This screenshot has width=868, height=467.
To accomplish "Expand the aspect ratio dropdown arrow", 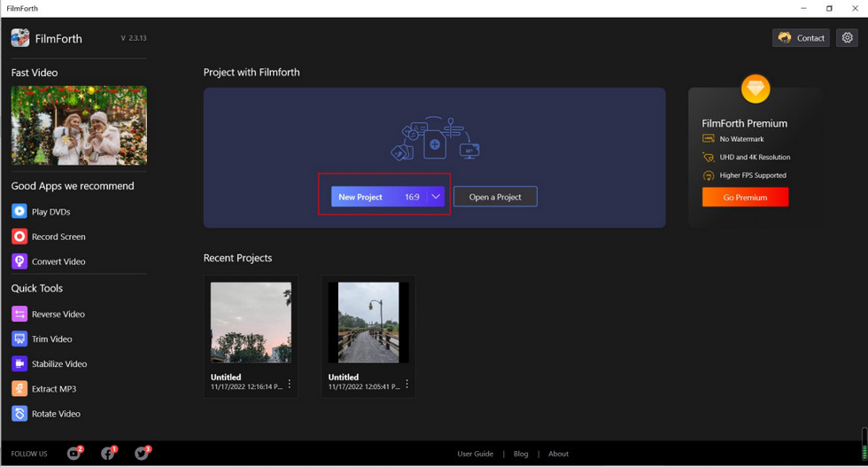I will [x=436, y=197].
